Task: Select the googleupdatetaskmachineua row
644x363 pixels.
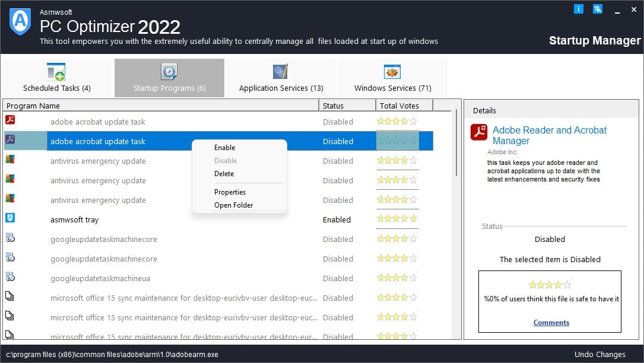Action: point(218,278)
